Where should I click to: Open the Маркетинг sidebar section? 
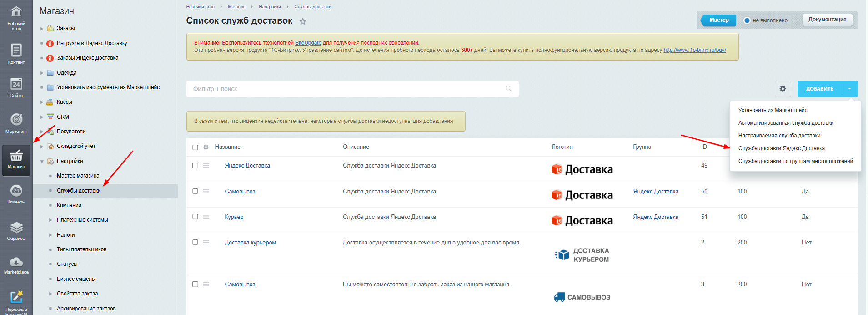point(16,123)
